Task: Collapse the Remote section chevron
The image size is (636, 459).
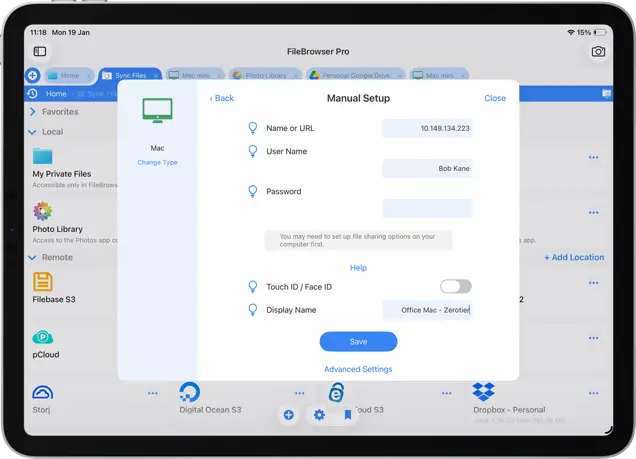Action: coord(32,257)
